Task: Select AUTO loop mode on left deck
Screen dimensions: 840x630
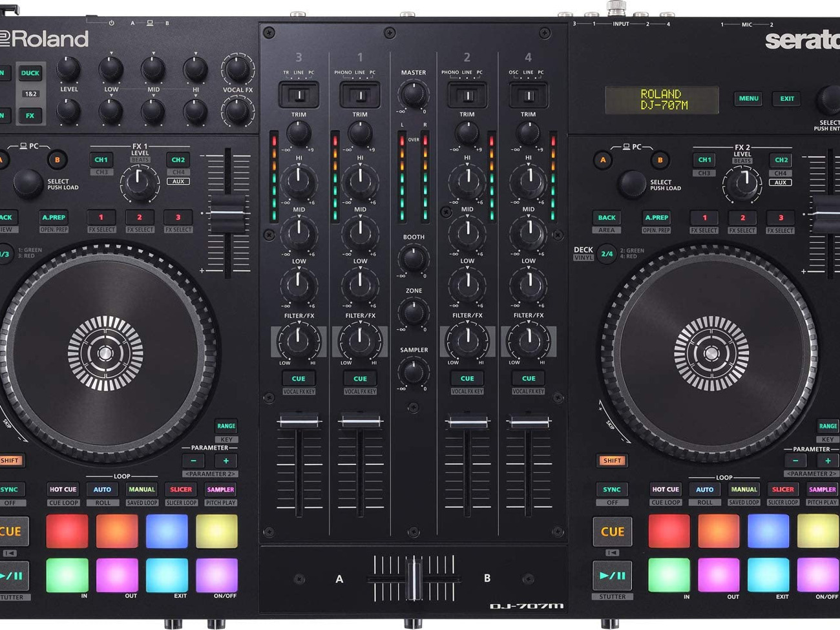Action: (102, 490)
